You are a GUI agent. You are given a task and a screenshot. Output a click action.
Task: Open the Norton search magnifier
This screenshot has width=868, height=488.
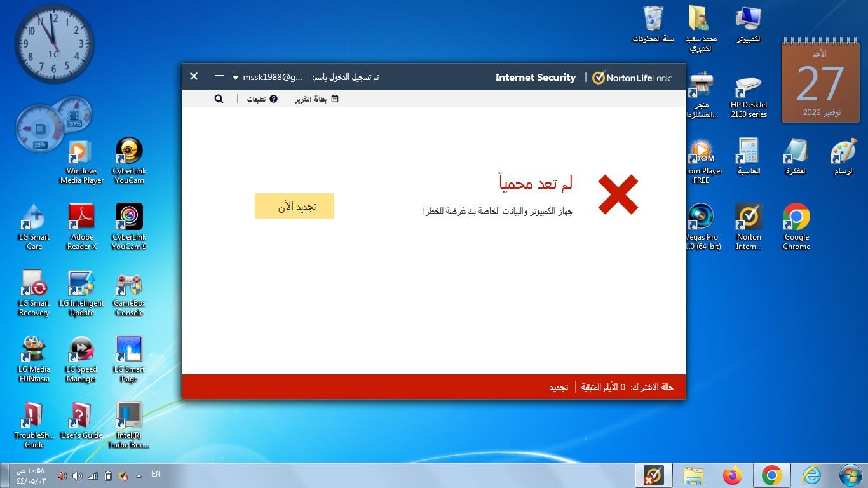(219, 98)
